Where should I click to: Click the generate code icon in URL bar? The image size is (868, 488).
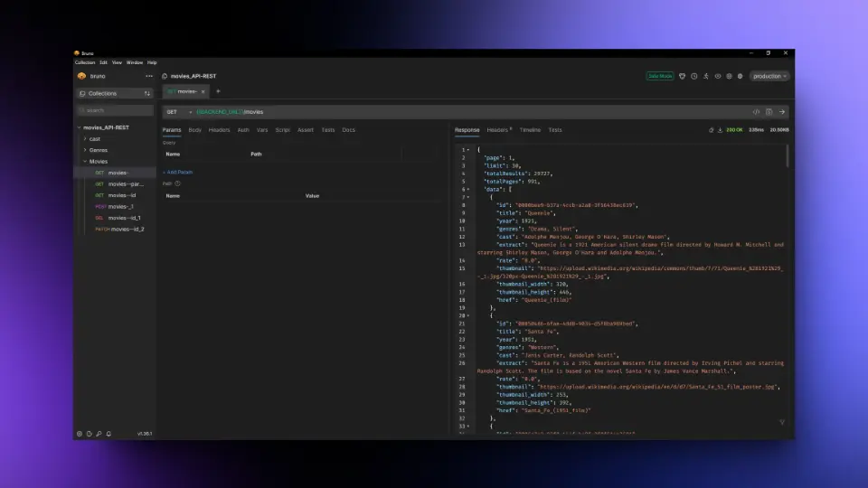tap(756, 112)
